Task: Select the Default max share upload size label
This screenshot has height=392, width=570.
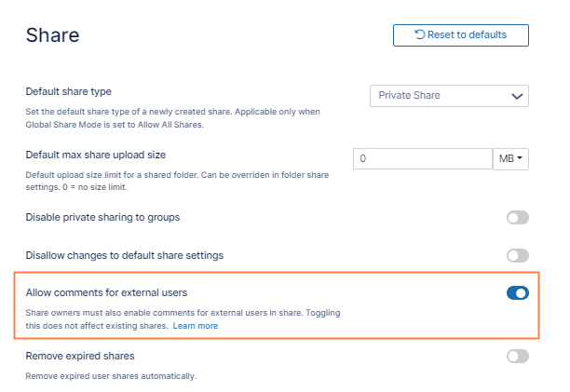Action: click(95, 155)
